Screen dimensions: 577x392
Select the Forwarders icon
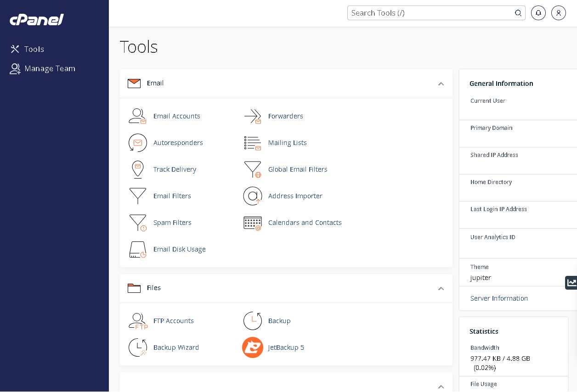pyautogui.click(x=253, y=116)
